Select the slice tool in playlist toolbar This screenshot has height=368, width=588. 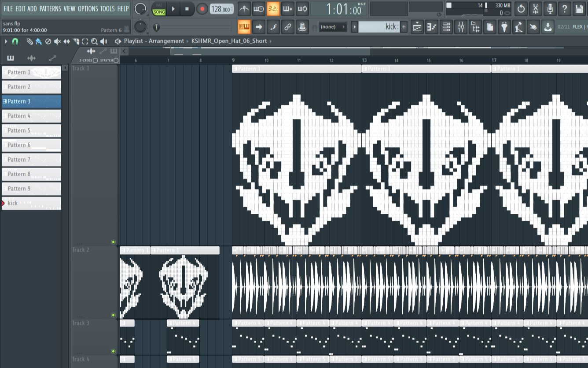coord(76,41)
